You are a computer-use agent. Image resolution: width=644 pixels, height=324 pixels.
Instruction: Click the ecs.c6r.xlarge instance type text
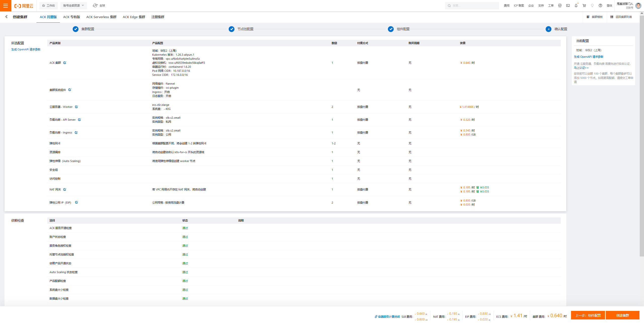point(161,105)
